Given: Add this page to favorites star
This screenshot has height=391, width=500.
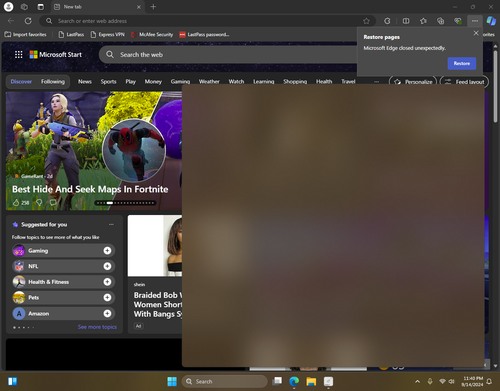Looking at the screenshot, I should click(x=366, y=21).
